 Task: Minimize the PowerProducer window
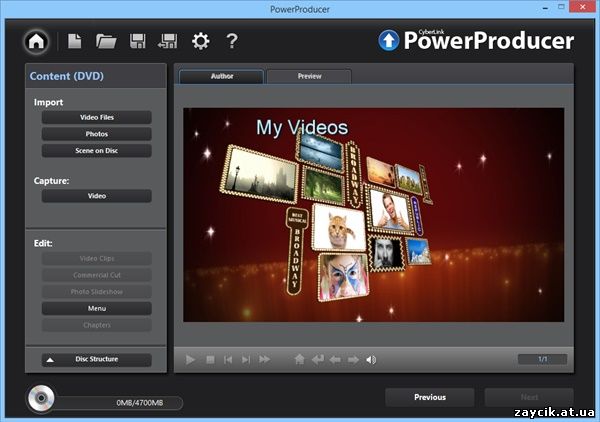pyautogui.click(x=545, y=8)
